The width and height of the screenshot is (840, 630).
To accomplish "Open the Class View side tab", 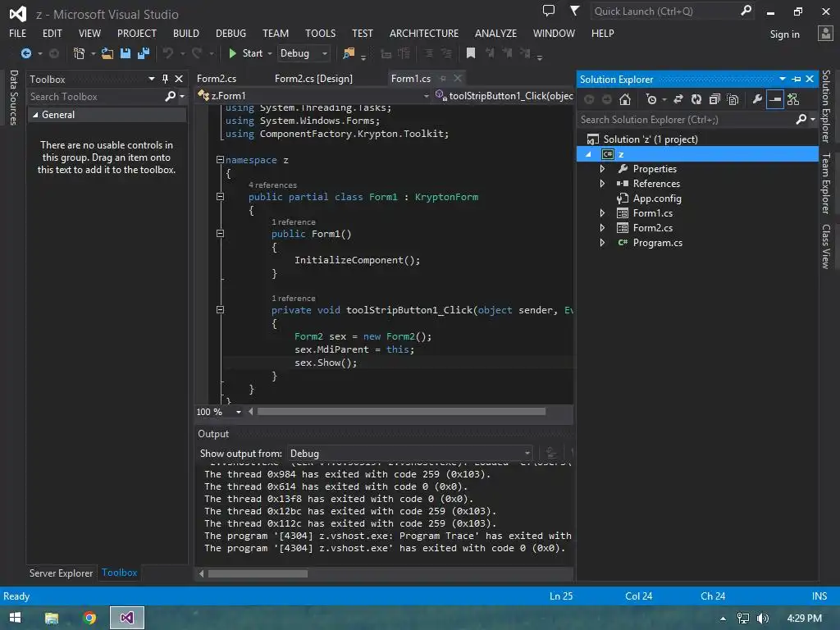I will pyautogui.click(x=825, y=246).
